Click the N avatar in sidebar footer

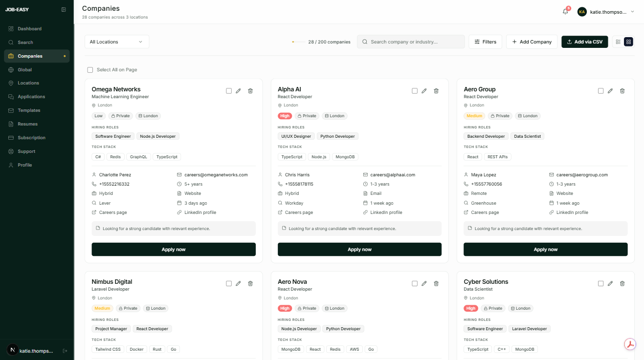tap(12, 350)
